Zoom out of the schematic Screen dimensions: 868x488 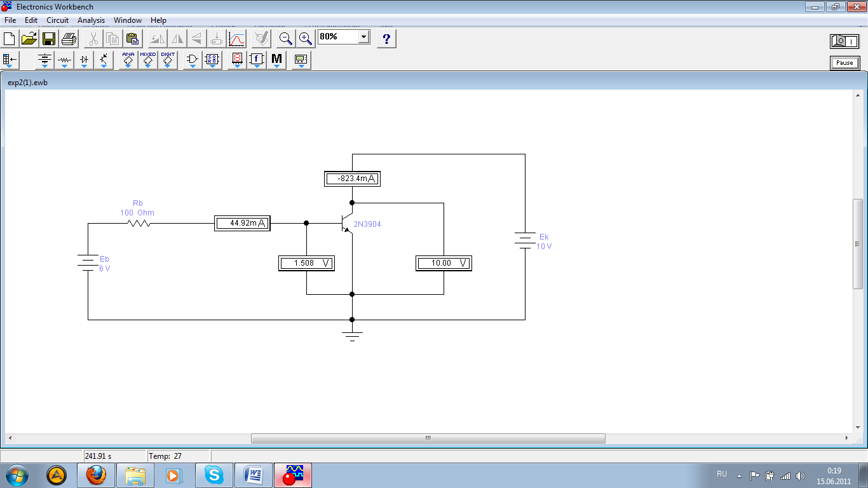(286, 39)
